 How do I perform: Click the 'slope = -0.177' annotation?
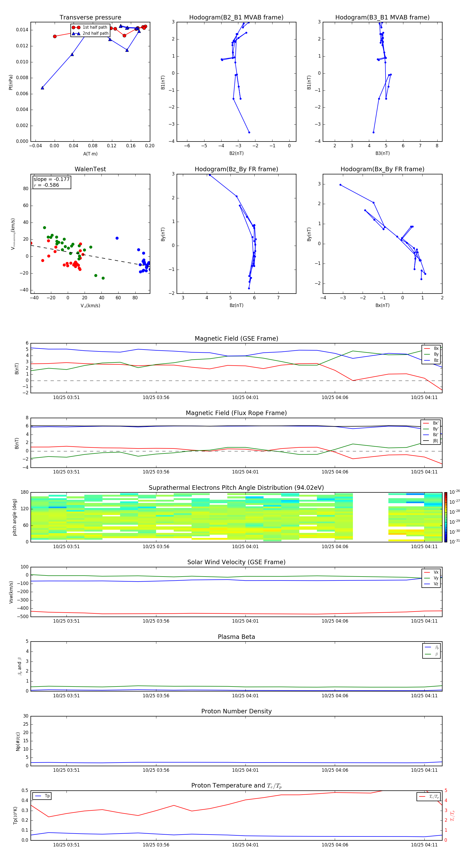(x=52, y=179)
